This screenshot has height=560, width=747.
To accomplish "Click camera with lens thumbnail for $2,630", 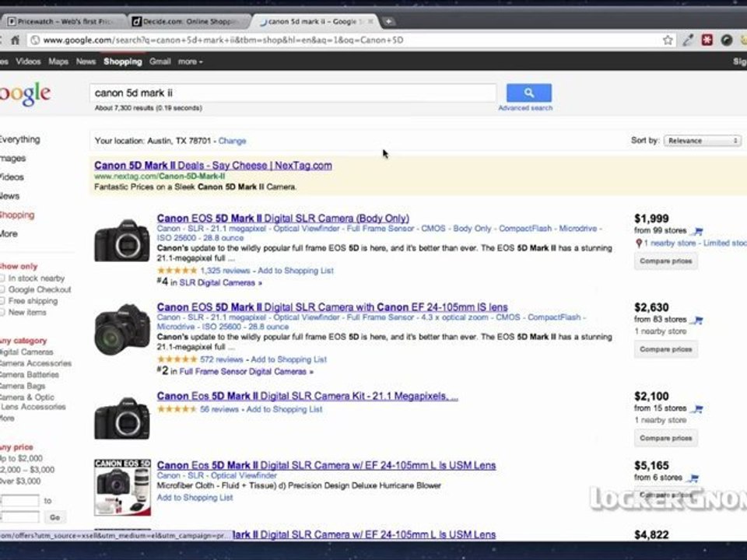I will (x=122, y=330).
